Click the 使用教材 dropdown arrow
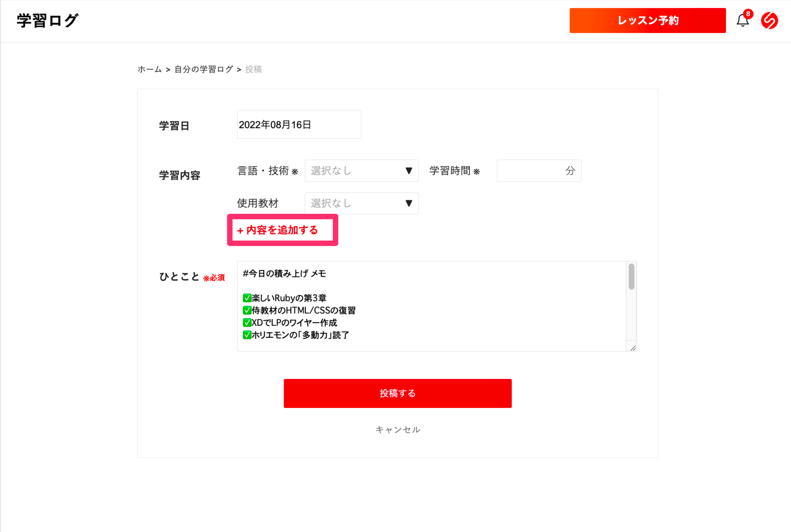Viewport: 791px width, 532px height. pos(409,203)
